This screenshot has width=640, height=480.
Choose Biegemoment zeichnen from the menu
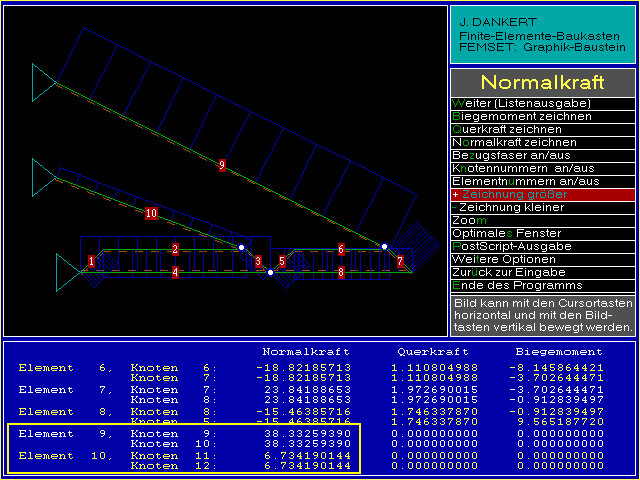542,116
